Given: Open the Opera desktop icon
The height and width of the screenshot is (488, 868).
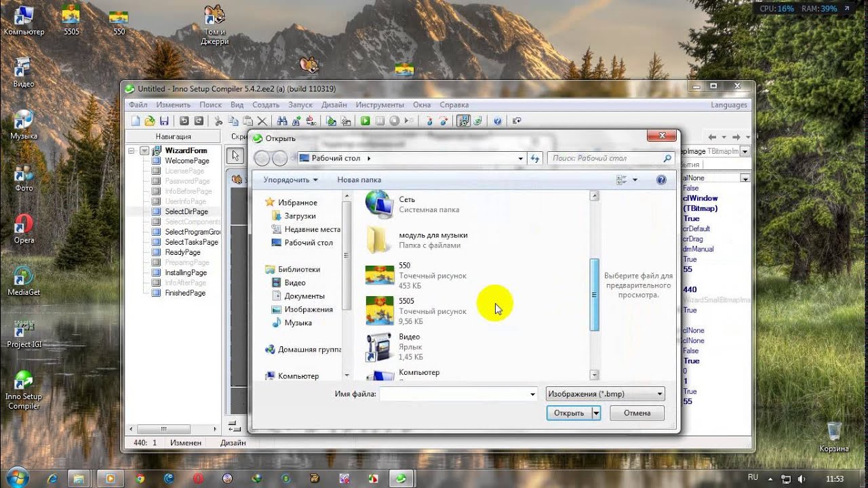Looking at the screenshot, I should [x=24, y=228].
